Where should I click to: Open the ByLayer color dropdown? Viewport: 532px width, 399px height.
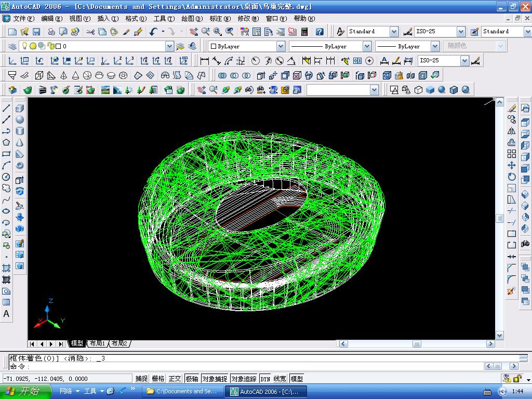coord(281,46)
